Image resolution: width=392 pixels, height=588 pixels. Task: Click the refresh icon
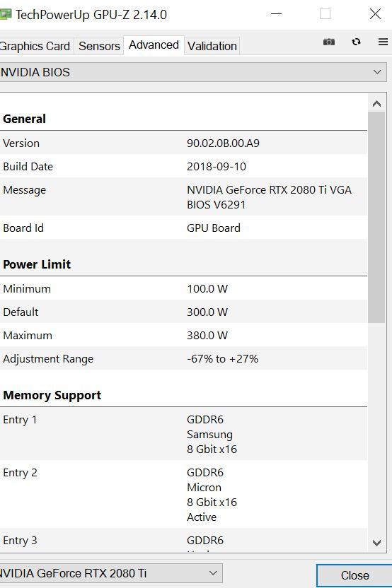pos(356,42)
